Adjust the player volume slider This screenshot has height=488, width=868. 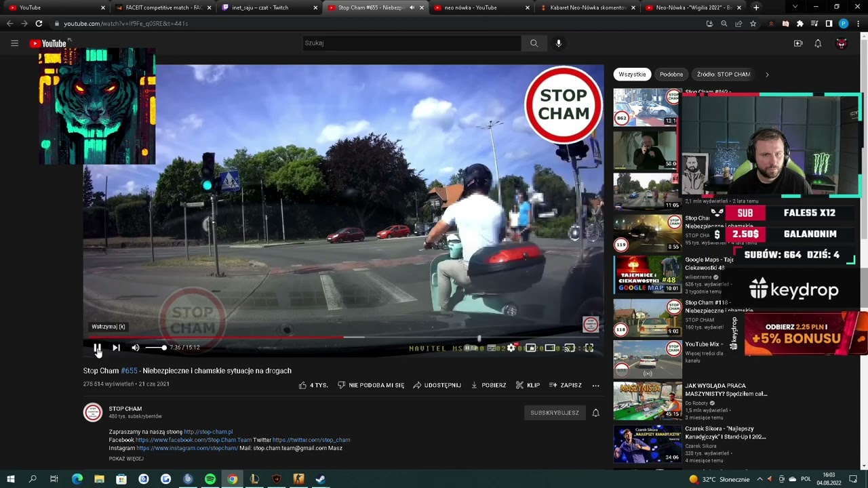tap(155, 348)
